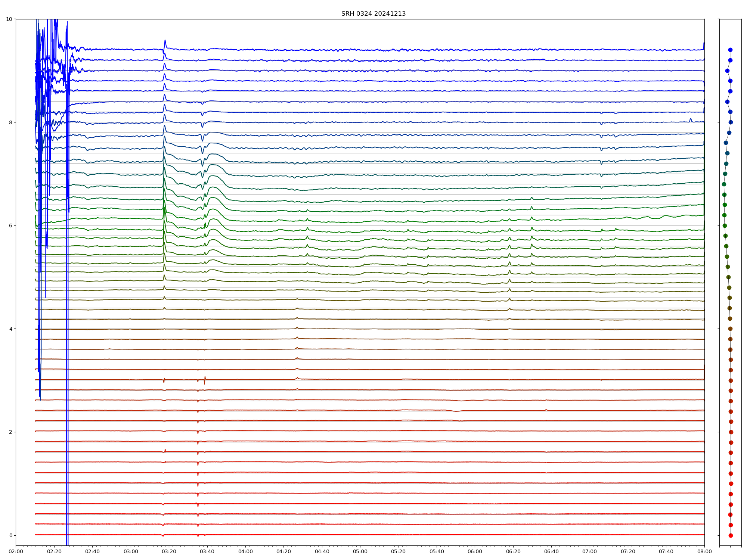Click the 04:20 x-axis time label

pyautogui.click(x=283, y=551)
